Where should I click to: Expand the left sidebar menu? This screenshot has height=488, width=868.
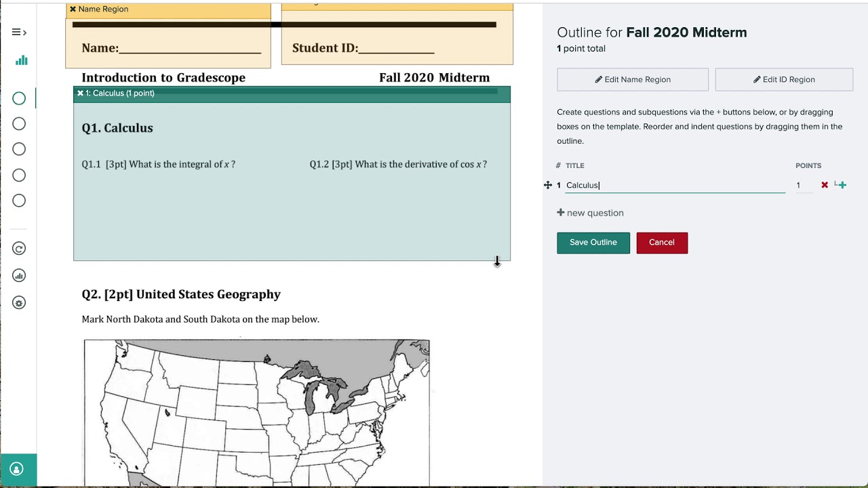tap(19, 32)
